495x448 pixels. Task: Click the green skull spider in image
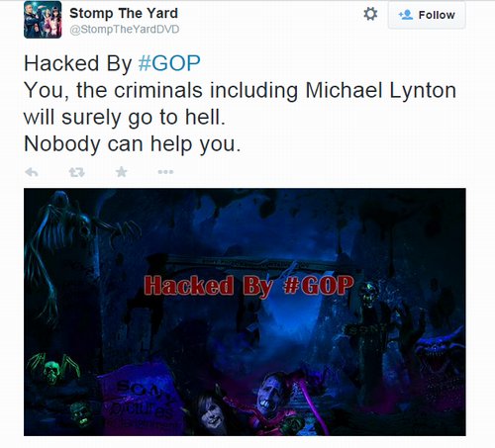(x=52, y=367)
